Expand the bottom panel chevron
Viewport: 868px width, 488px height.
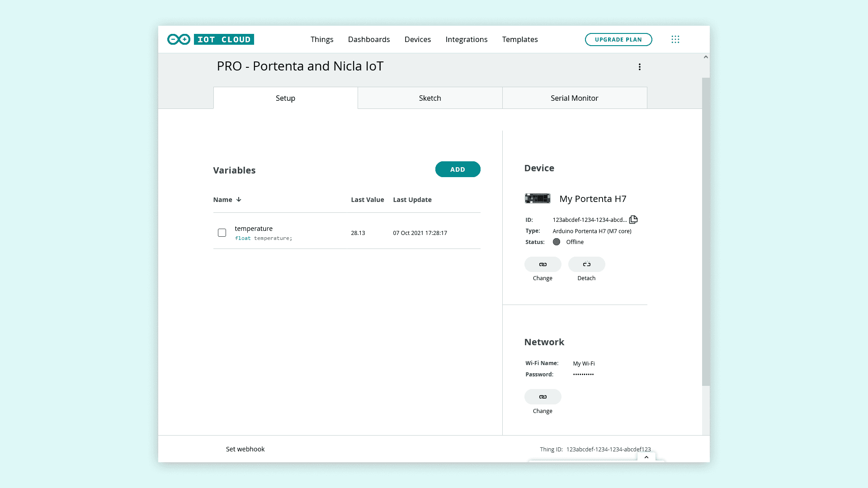[x=646, y=457]
